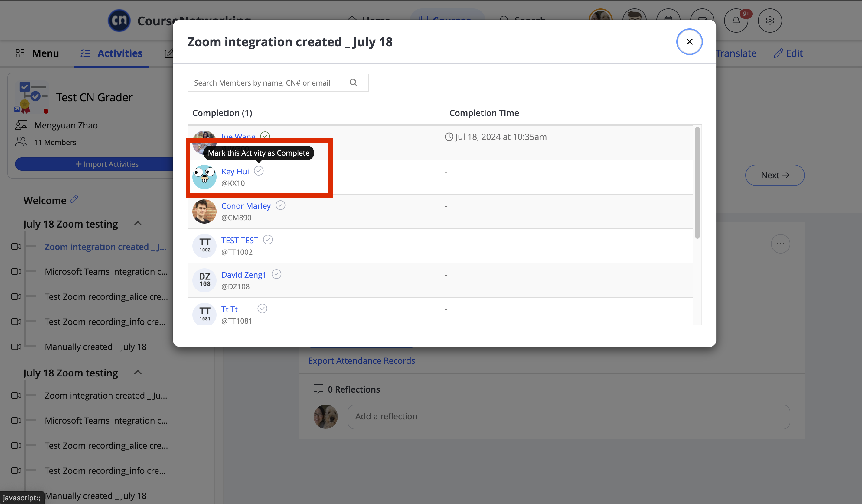Click Key Hui's gopher avatar
Screen dimensions: 862x504
click(x=204, y=177)
